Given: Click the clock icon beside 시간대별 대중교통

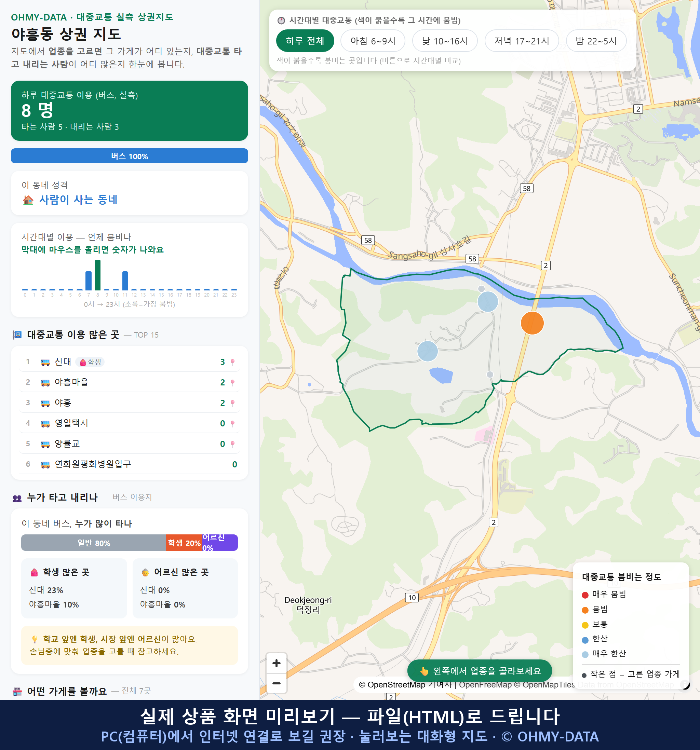Looking at the screenshot, I should coord(281,21).
